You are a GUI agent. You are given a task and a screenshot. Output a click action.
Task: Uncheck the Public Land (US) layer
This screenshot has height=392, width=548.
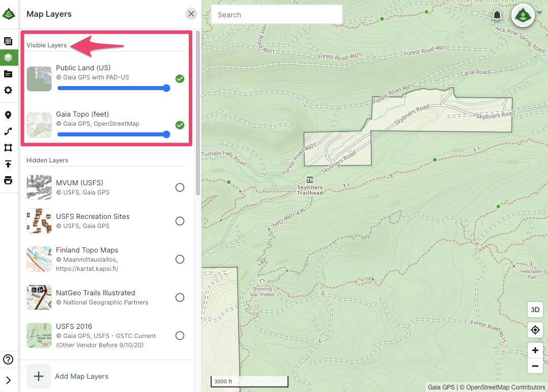[x=180, y=79]
